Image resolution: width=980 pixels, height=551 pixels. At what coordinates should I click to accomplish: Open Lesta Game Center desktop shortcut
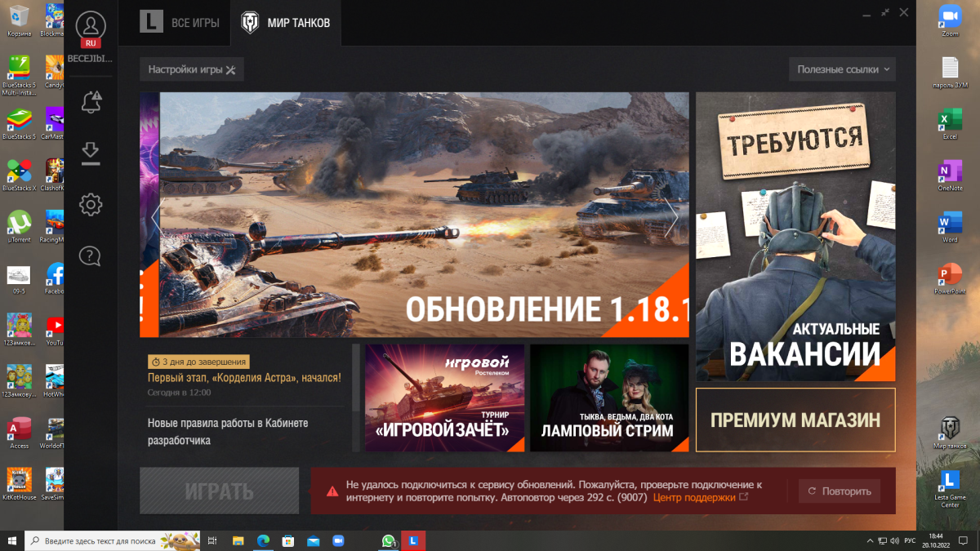point(950,487)
